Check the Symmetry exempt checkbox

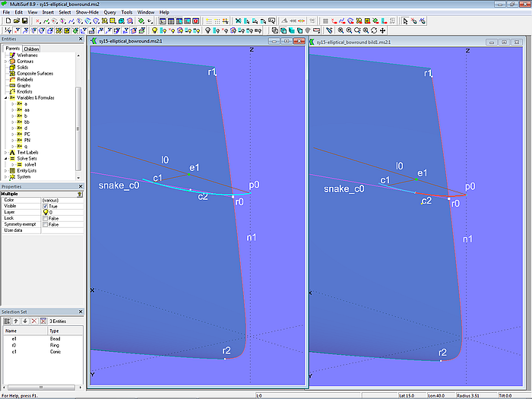46,224
